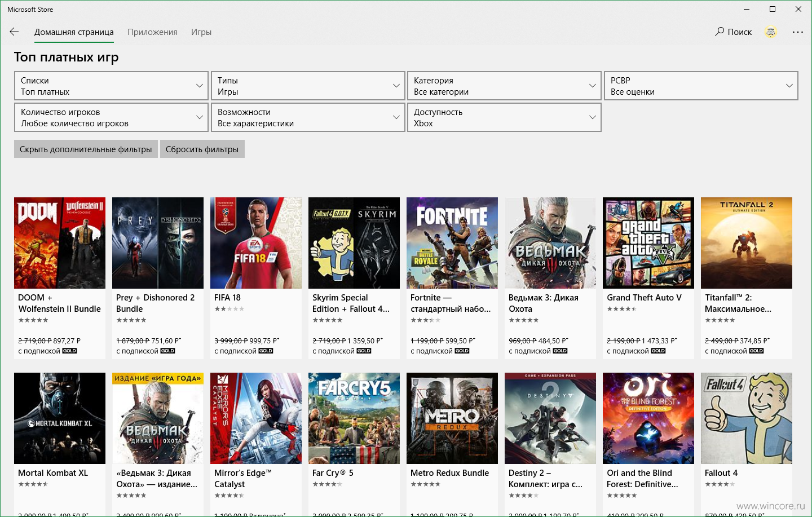This screenshot has width=812, height=517.
Task: Open the three-dots more menu
Action: (x=797, y=32)
